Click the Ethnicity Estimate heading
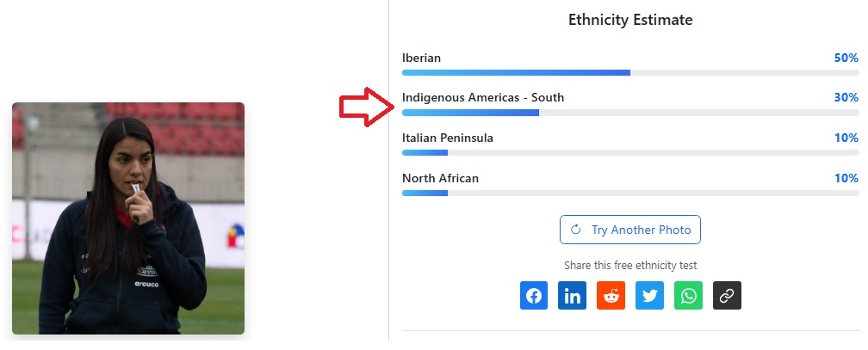 [x=630, y=20]
